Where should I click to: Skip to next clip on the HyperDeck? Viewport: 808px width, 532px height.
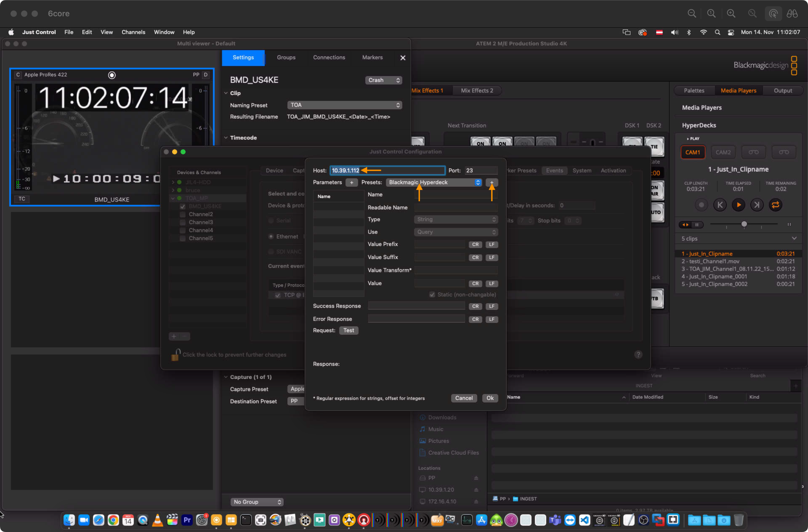click(757, 204)
